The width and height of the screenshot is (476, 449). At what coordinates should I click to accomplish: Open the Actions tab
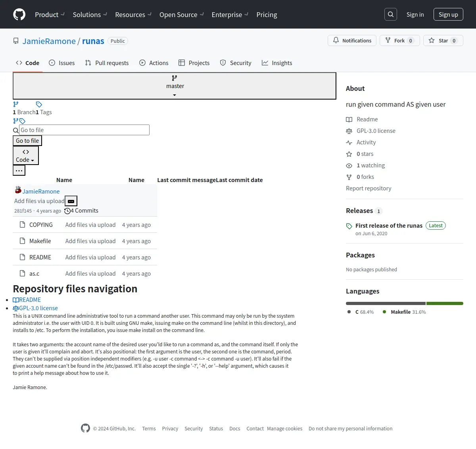[154, 63]
